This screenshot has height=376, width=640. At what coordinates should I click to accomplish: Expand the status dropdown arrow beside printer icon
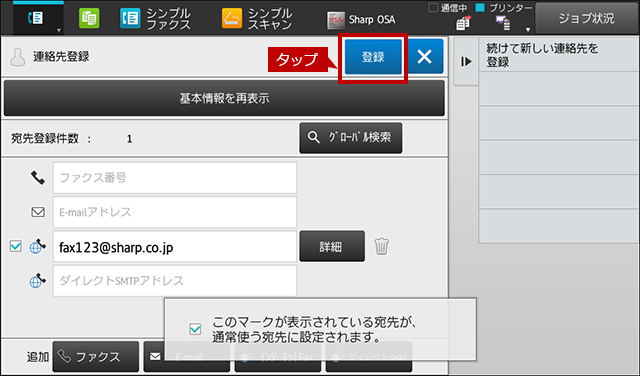528,30
